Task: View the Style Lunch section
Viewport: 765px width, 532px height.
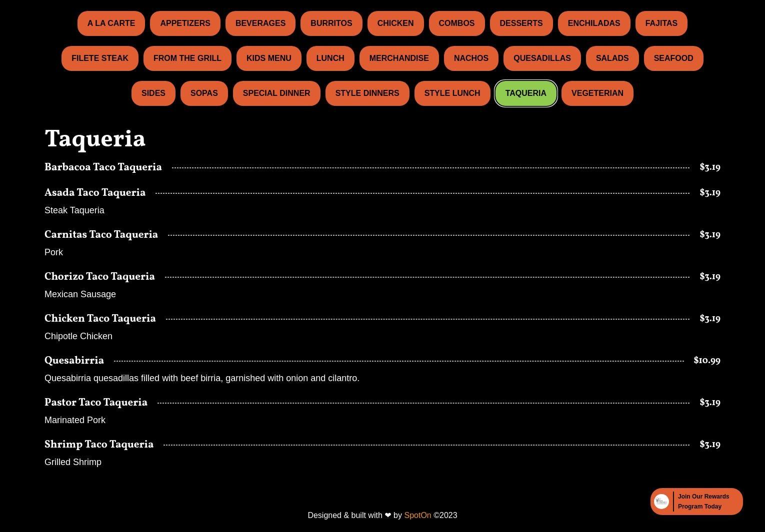Action: pos(452,93)
